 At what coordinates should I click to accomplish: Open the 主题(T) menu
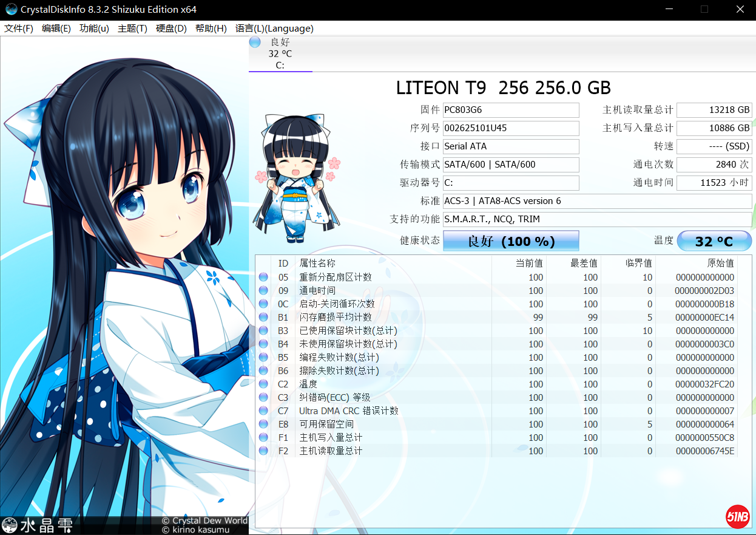(x=132, y=29)
